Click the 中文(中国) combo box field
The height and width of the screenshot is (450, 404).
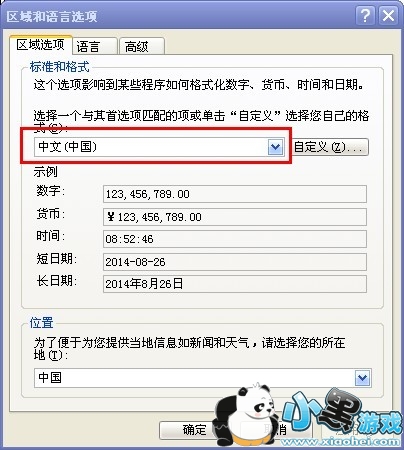point(159,147)
